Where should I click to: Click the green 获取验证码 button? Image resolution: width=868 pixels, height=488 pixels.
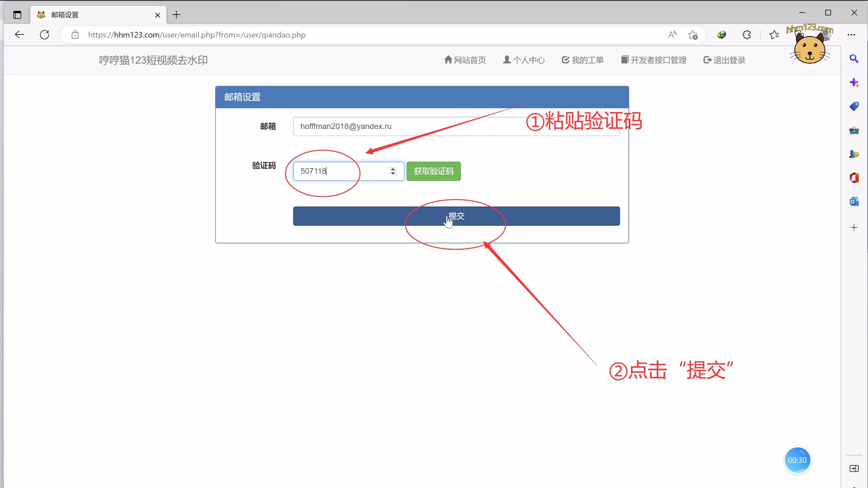pos(433,171)
